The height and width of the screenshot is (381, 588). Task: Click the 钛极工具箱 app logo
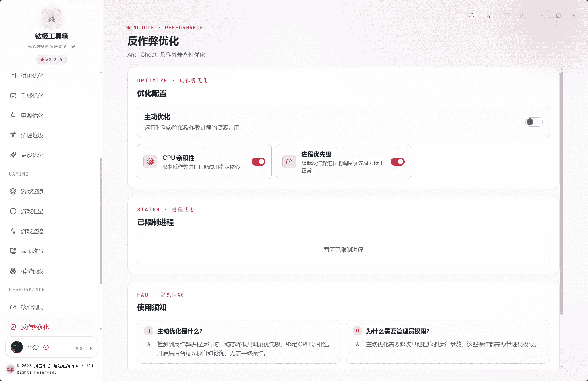point(52,18)
